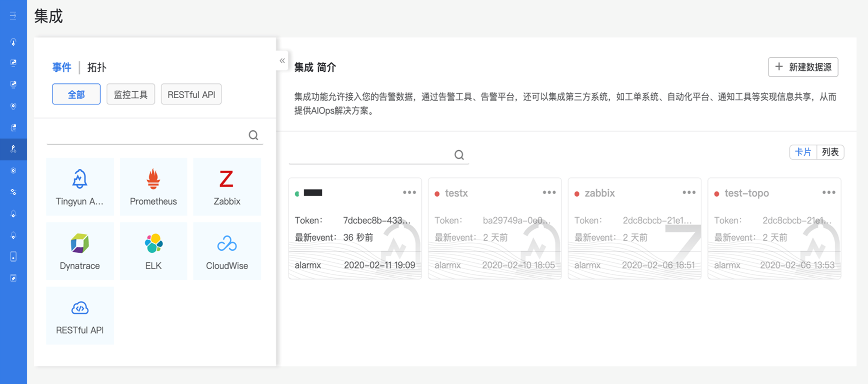Open the Dynatrace integration tile
This screenshot has width=868, height=384.
(79, 251)
